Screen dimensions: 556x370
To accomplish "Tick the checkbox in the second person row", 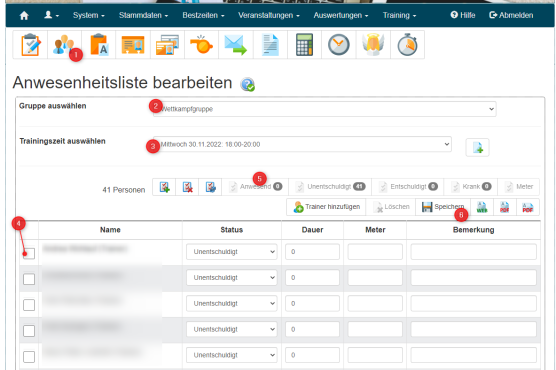I will pos(29,279).
